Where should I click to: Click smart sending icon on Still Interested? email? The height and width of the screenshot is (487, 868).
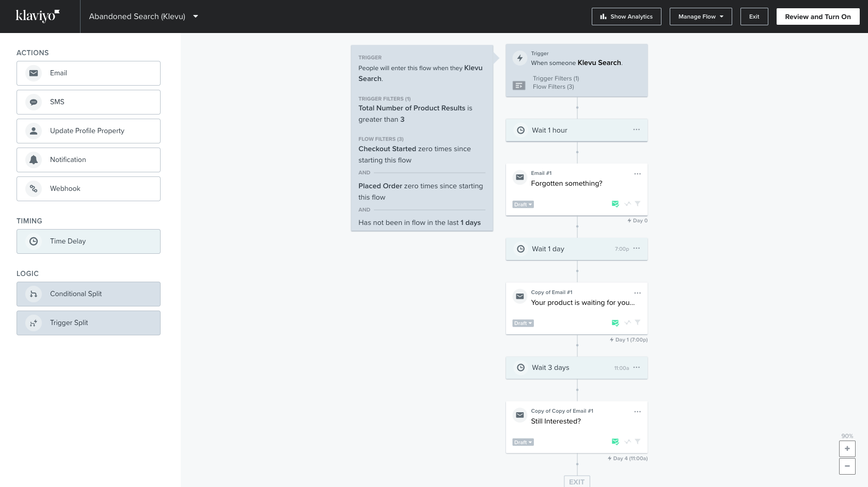[x=615, y=442]
